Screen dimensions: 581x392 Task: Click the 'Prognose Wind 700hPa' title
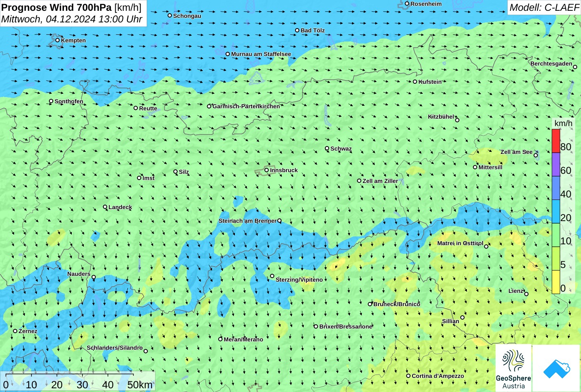click(x=57, y=7)
